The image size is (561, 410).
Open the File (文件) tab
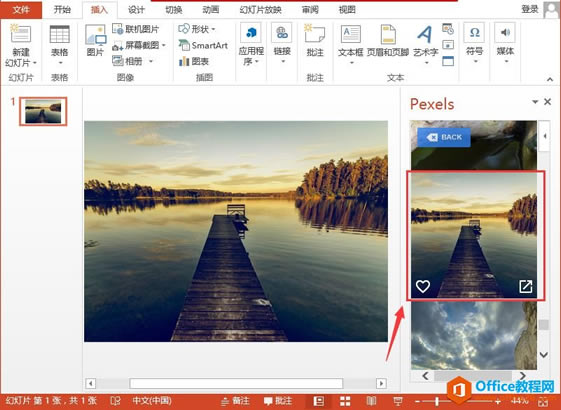21,10
